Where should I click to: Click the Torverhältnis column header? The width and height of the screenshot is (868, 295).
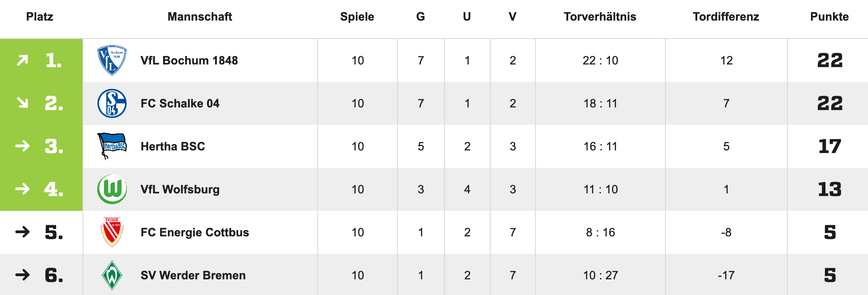tap(600, 17)
